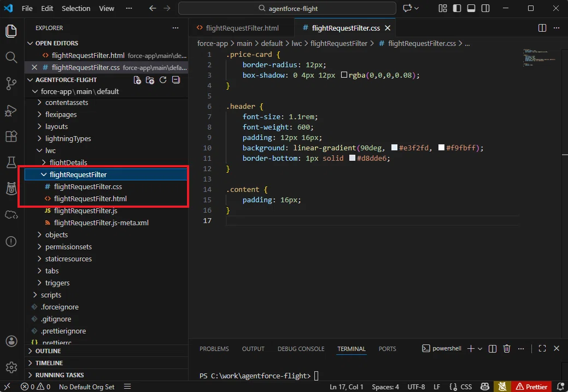This screenshot has width=568, height=392.
Task: Click the #d8dde6 color swatch
Action: (x=352, y=158)
